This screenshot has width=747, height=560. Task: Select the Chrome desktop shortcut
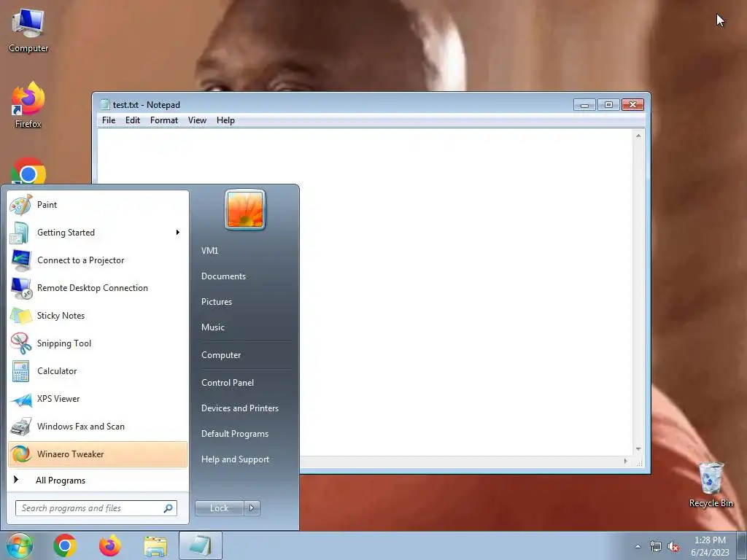click(x=28, y=171)
